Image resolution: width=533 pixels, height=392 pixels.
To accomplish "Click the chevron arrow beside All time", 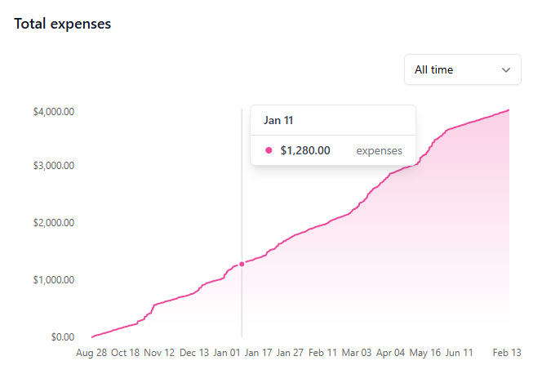I will (x=506, y=70).
